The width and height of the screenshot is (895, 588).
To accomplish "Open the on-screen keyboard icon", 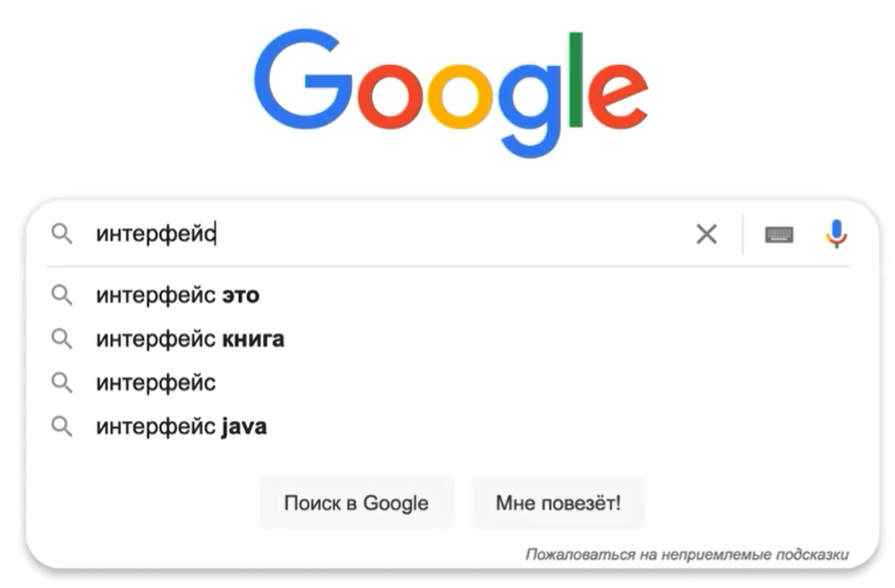I will click(x=780, y=234).
